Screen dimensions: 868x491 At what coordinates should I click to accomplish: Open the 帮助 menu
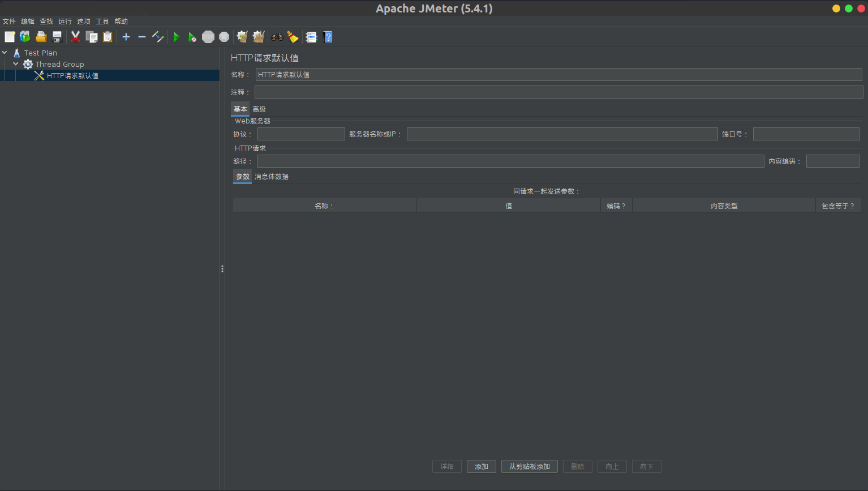(121, 22)
